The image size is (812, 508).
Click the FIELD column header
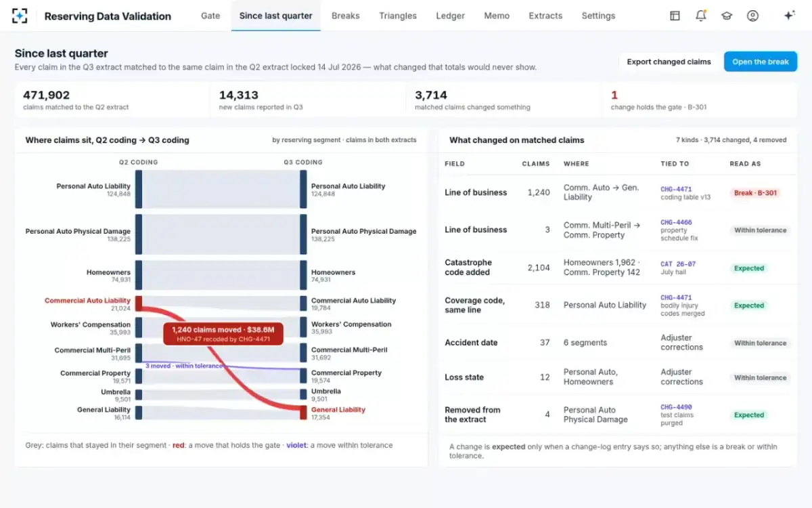[455, 164]
